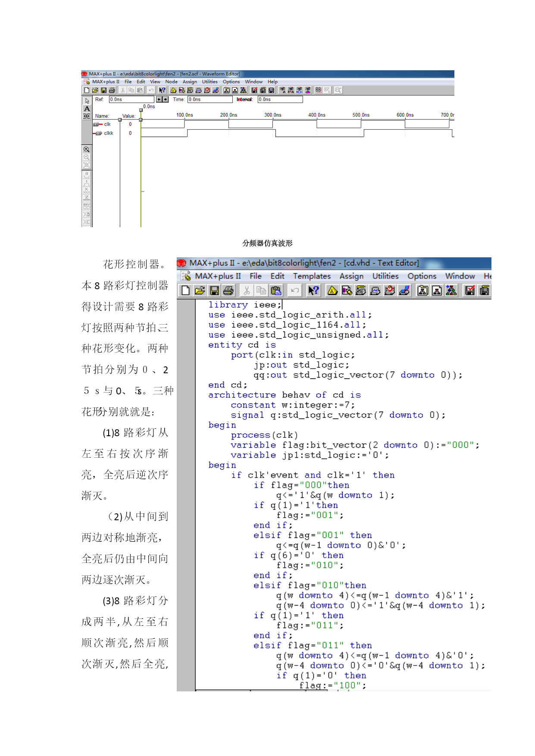Click the 'entity cd is' code line
Screen dimensions: 535x756
[242, 345]
